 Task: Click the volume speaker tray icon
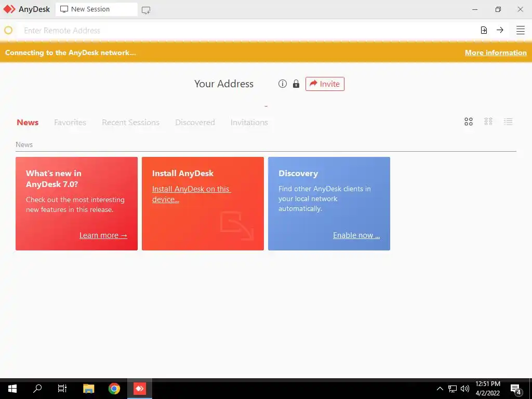click(465, 389)
